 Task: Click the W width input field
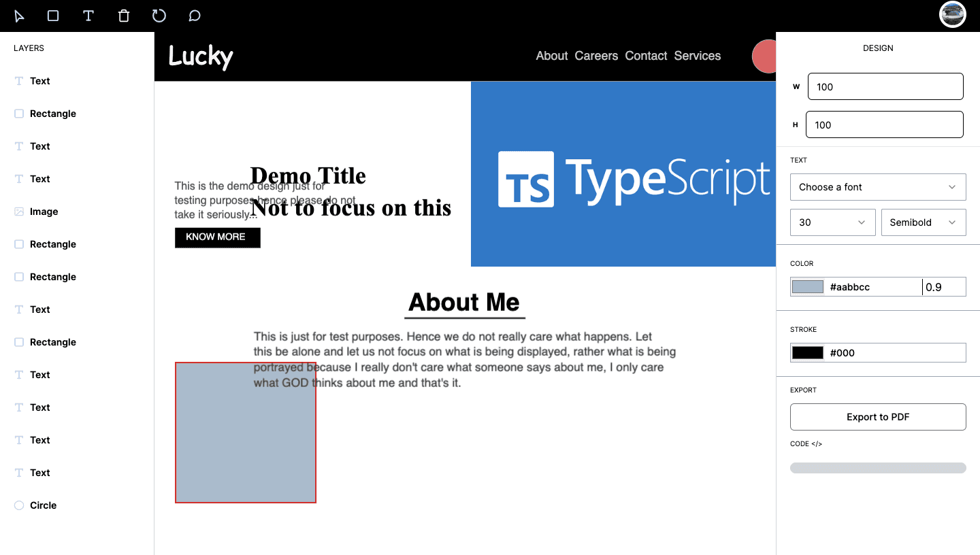[885, 86]
